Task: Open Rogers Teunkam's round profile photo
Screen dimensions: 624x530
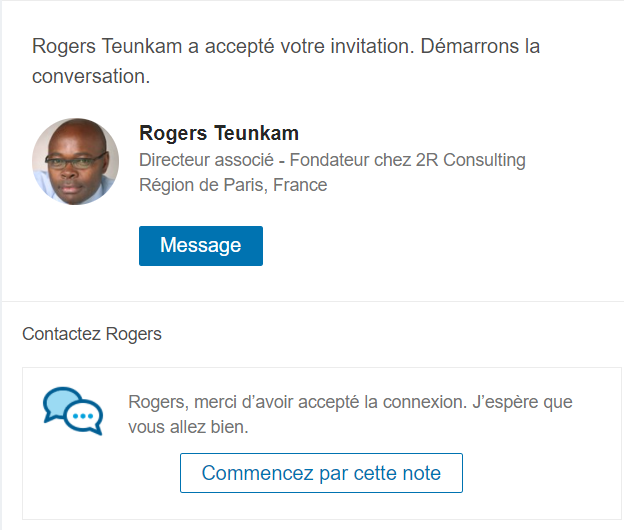Action: pyautogui.click(x=76, y=162)
